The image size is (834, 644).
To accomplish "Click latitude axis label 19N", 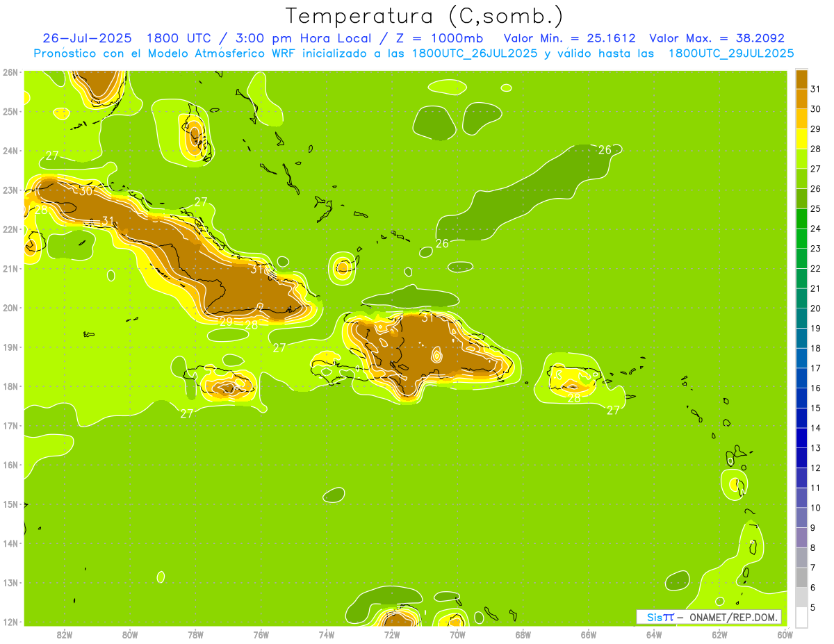I will tap(10, 347).
